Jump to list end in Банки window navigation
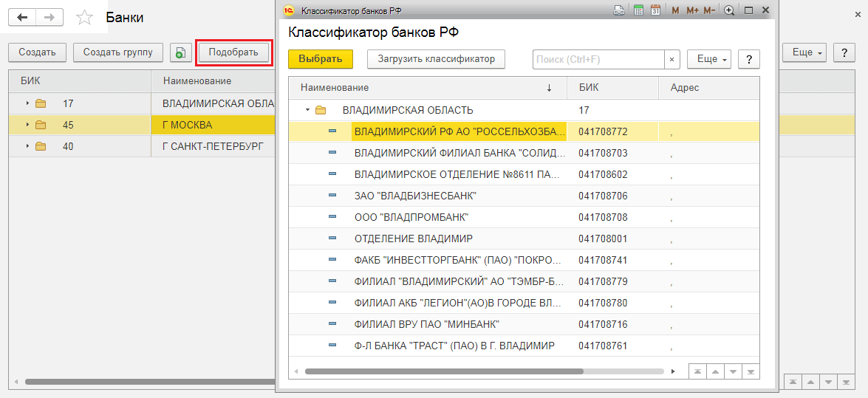The image size is (868, 398). pos(845,382)
